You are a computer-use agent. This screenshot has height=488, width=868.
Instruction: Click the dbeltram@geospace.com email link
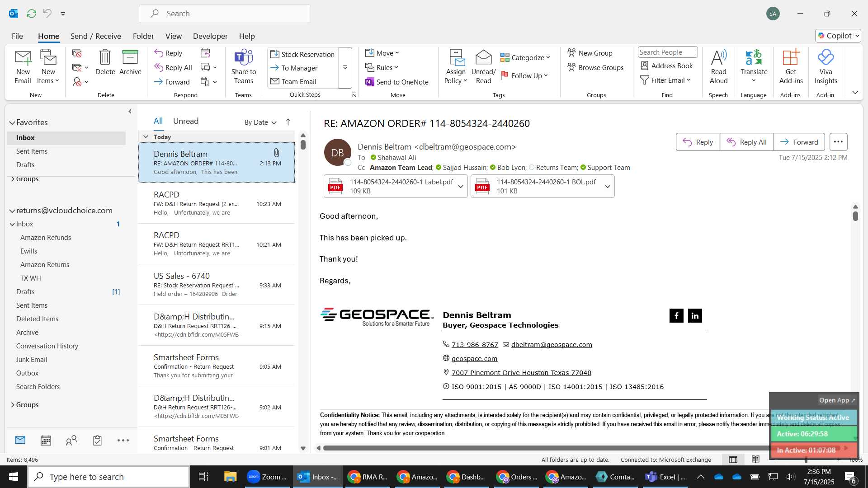(x=552, y=344)
